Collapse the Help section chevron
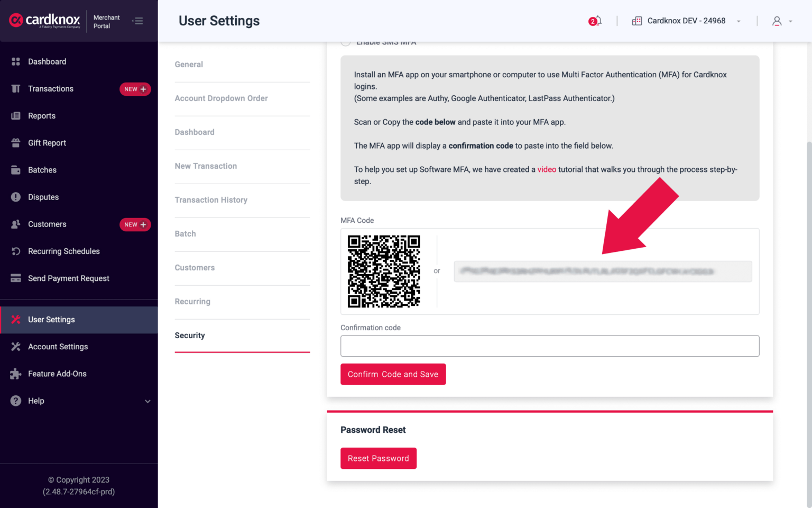The image size is (812, 508). 147,401
